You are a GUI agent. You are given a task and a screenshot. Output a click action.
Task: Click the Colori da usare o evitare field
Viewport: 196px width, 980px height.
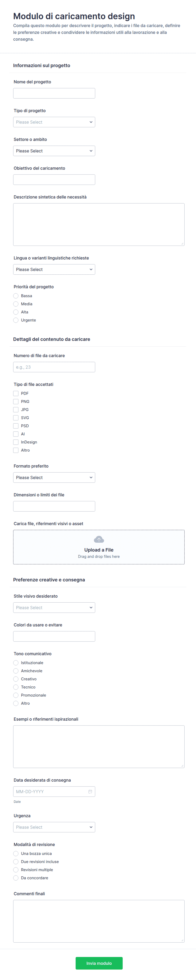(54, 636)
